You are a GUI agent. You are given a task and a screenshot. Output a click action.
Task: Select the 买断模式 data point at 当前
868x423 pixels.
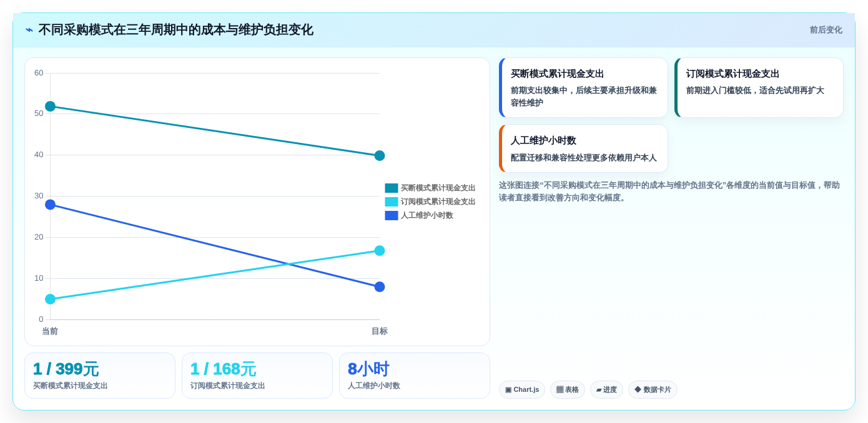click(x=50, y=107)
